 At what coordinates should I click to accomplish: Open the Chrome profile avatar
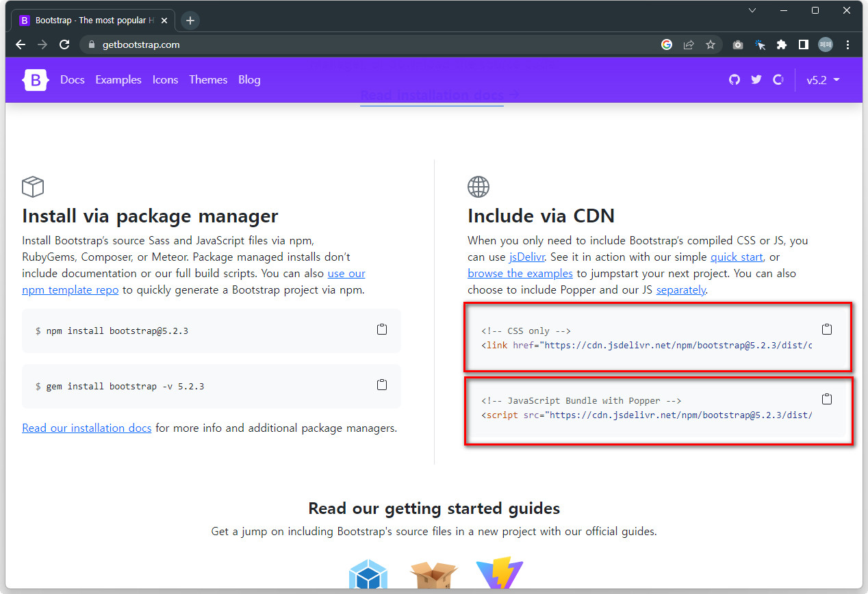pos(826,44)
